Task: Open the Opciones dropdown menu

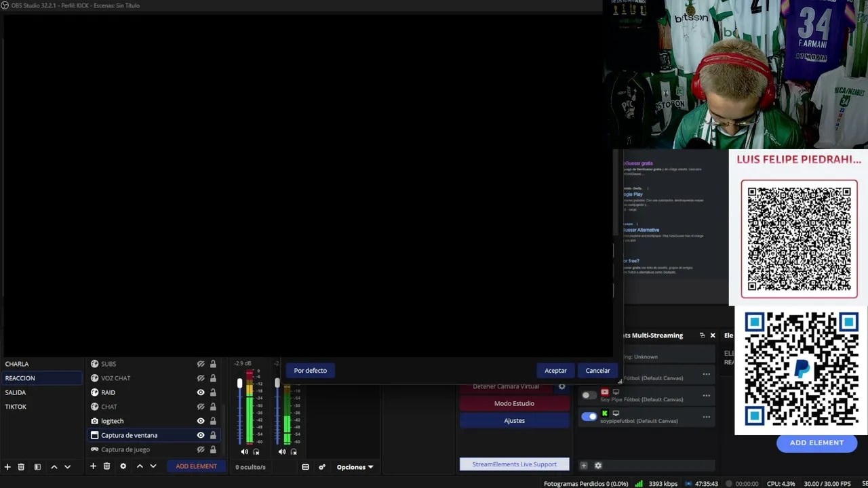Action: [355, 467]
